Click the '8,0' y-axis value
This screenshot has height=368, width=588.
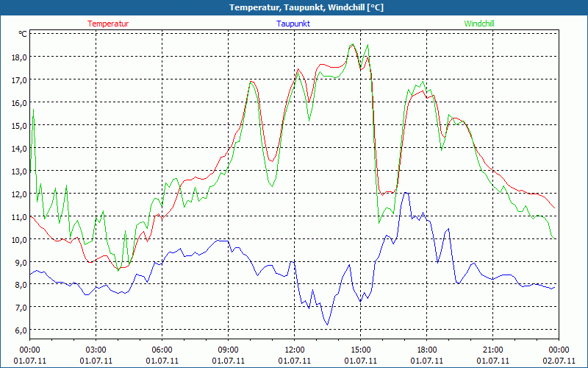21,285
